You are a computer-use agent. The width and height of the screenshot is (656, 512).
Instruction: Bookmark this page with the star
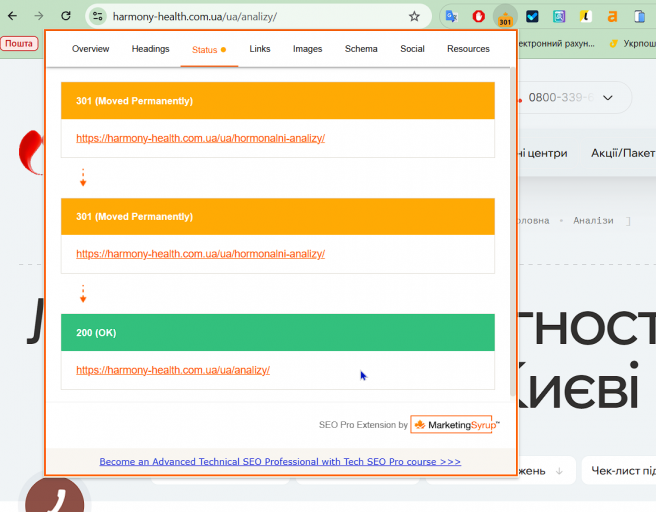414,16
